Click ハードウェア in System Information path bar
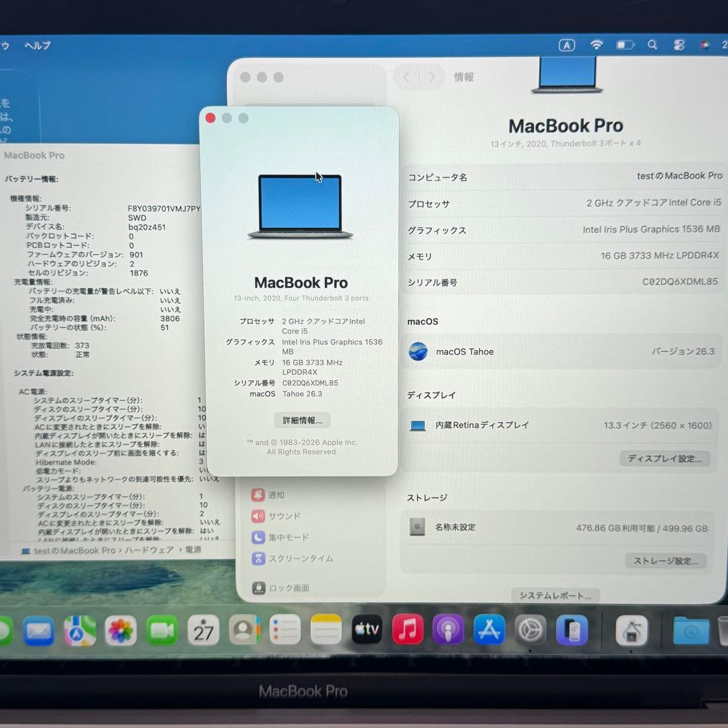 tap(150, 550)
